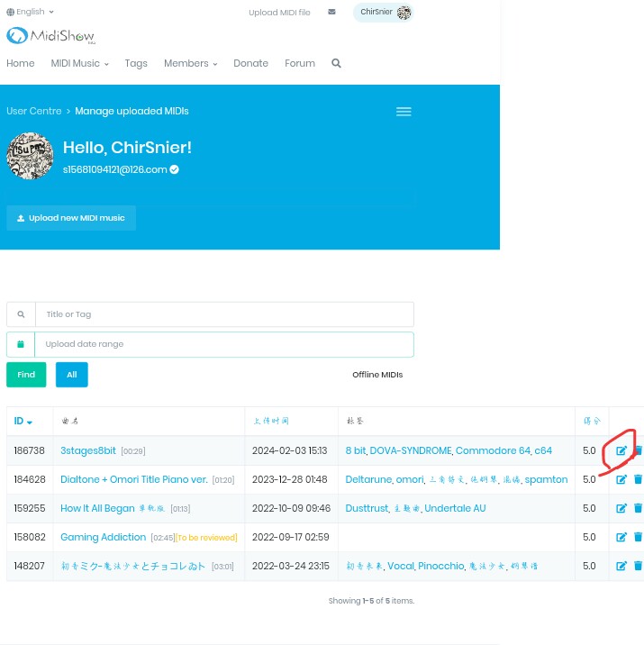Click the omori tag

point(409,479)
